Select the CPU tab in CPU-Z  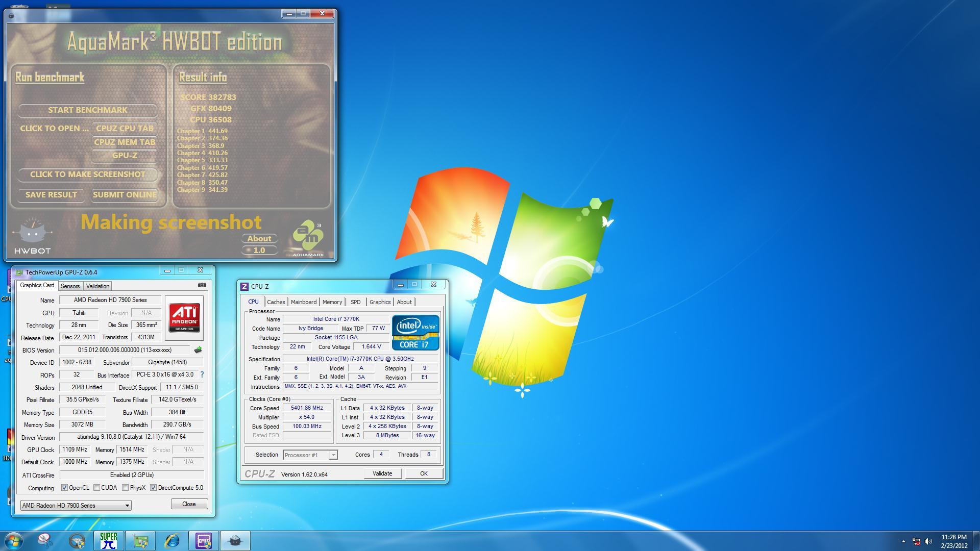(x=253, y=302)
